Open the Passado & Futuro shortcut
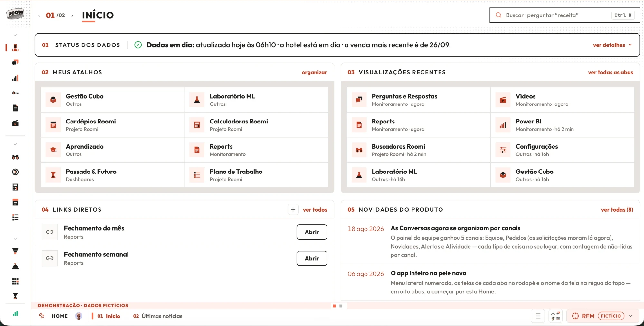The image size is (644, 326). (x=113, y=175)
